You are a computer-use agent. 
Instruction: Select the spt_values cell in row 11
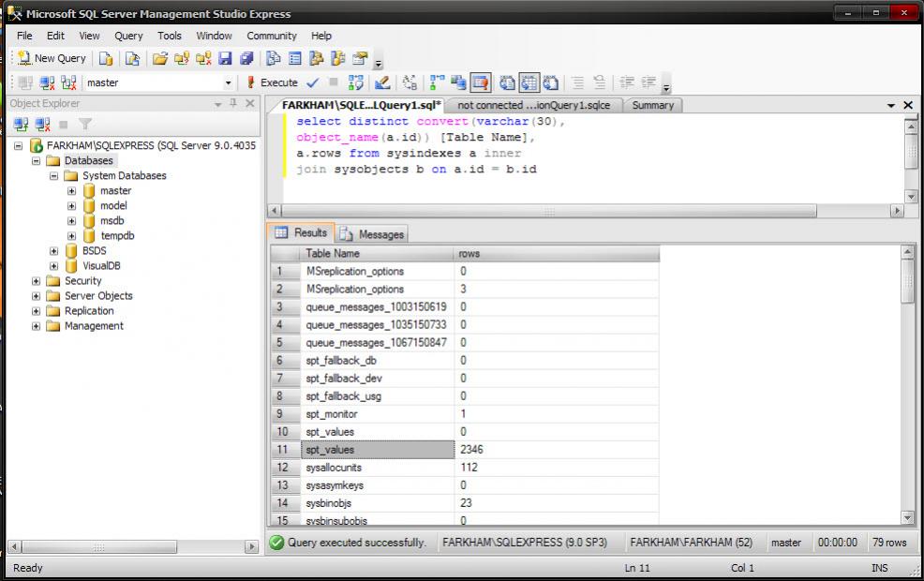click(379, 450)
